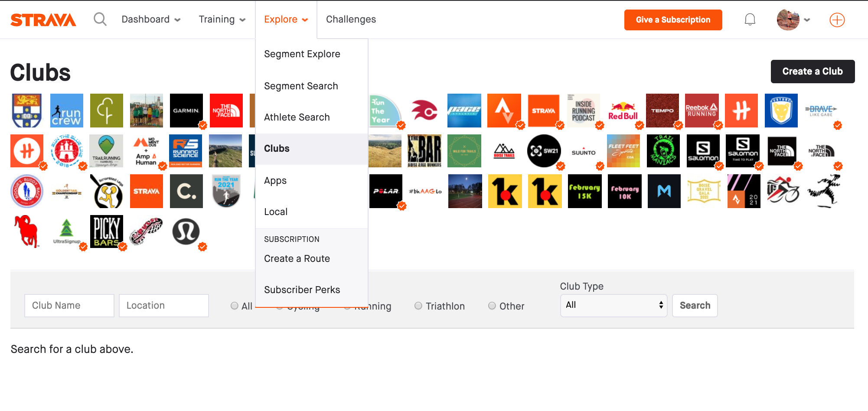868x411 pixels.
Task: Choose the Other sport filter
Action: coord(492,306)
